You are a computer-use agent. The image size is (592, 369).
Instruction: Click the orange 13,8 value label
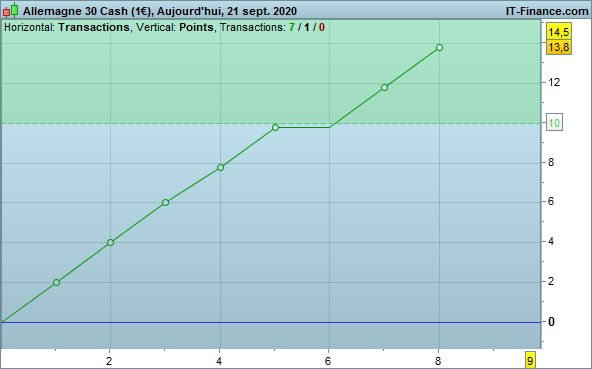click(x=558, y=48)
